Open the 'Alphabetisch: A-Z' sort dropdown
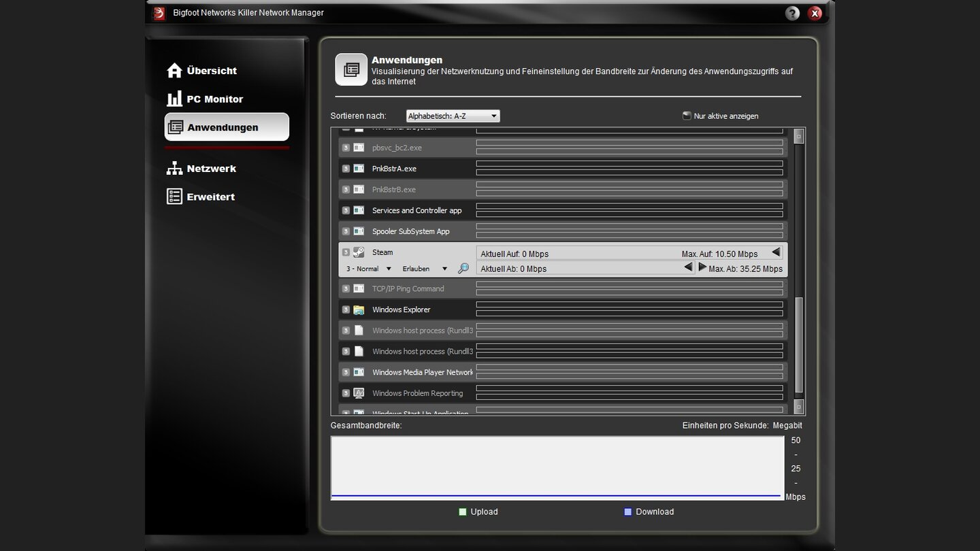Image resolution: width=980 pixels, height=551 pixels. (453, 116)
